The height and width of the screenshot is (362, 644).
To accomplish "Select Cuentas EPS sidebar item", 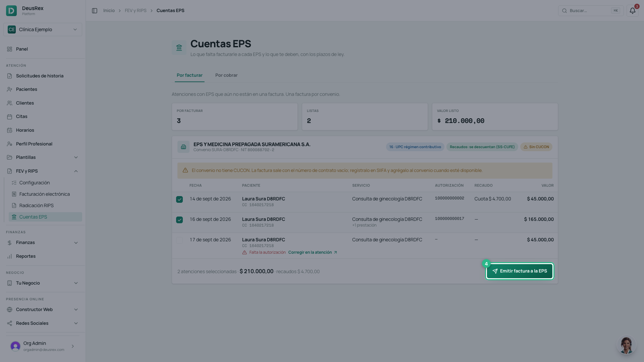I will tap(45, 217).
